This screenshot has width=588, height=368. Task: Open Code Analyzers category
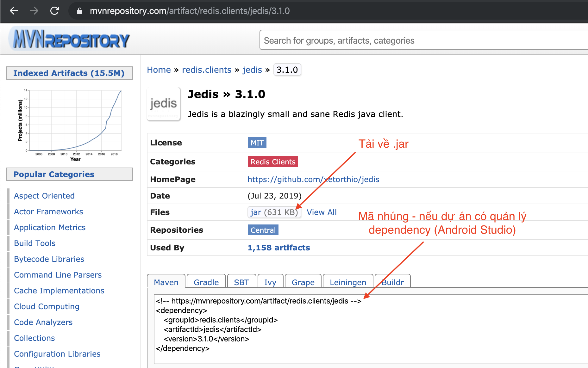[43, 322]
